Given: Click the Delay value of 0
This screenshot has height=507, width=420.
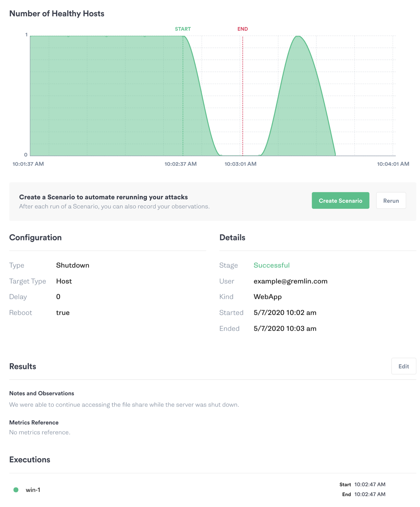Looking at the screenshot, I should (x=58, y=296).
